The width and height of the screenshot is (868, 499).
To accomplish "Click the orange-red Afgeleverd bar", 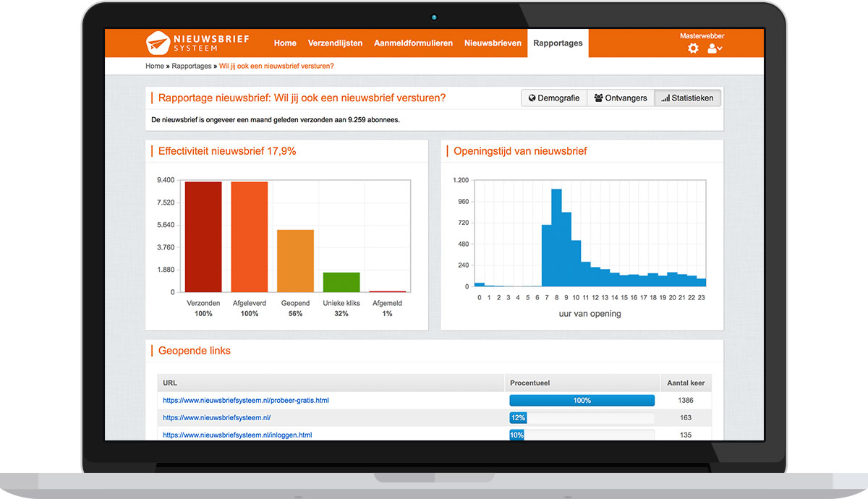I will point(250,237).
